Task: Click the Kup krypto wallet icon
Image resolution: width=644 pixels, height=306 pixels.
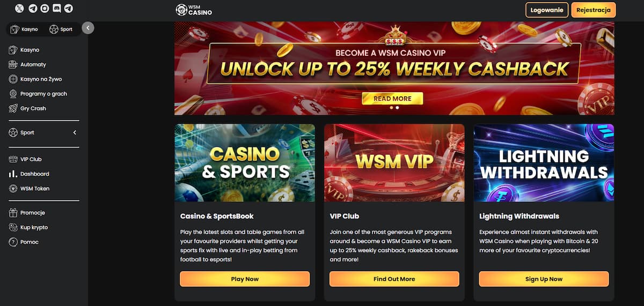Action: coord(13,227)
